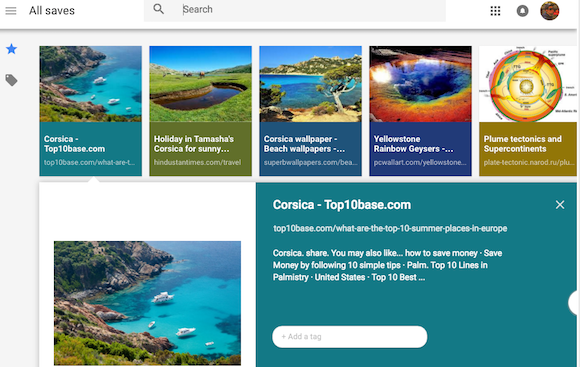The height and width of the screenshot is (367, 580).
Task: Open the Holiday in Tamasha's Corsica card image
Action: click(200, 84)
